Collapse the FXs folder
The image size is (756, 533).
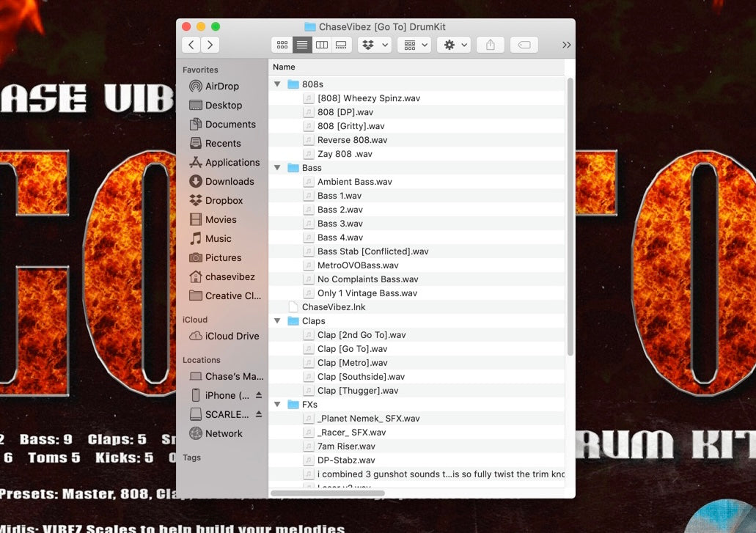click(x=277, y=404)
